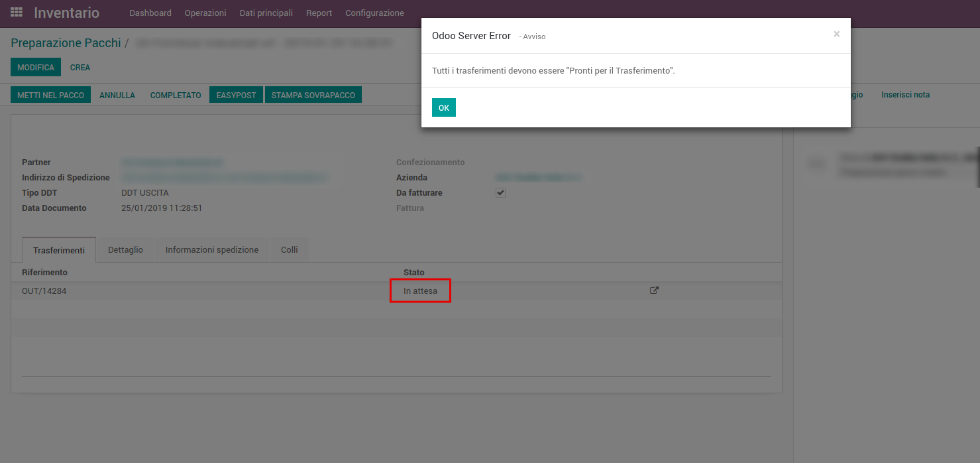Open the Configurazione menu
This screenshot has height=463, width=980.
(x=374, y=13)
